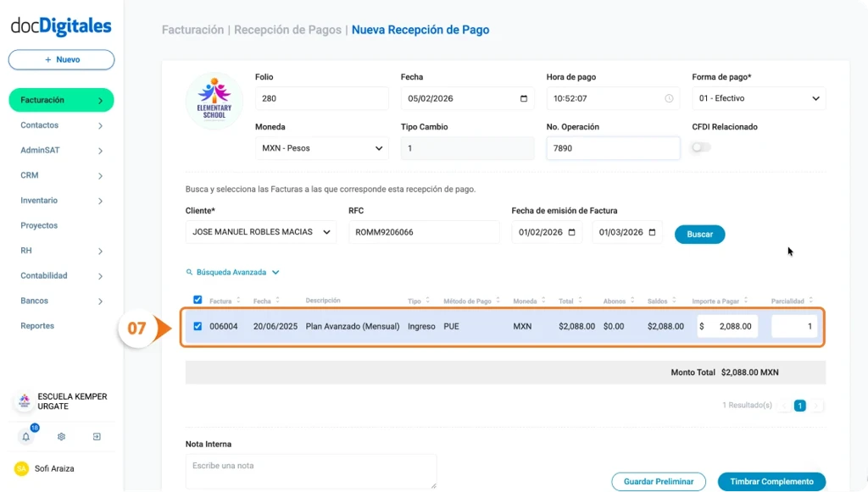
Task: Open the Moneda currency dropdown
Action: (x=321, y=148)
